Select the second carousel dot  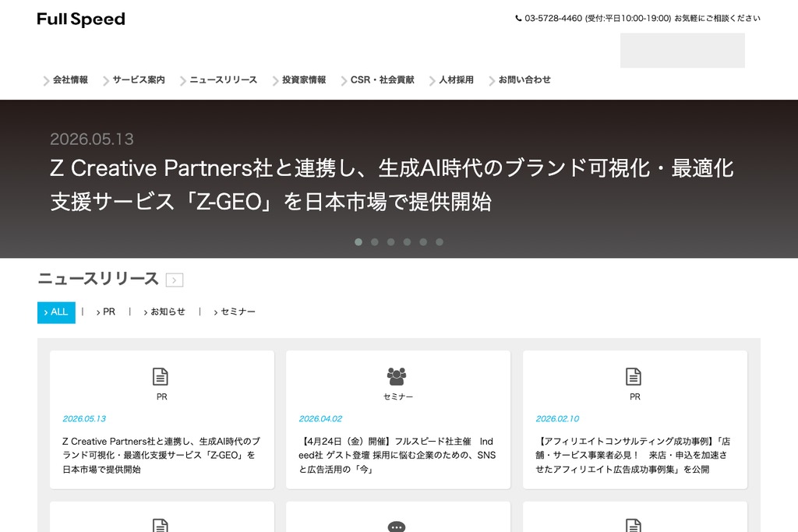pos(375,242)
